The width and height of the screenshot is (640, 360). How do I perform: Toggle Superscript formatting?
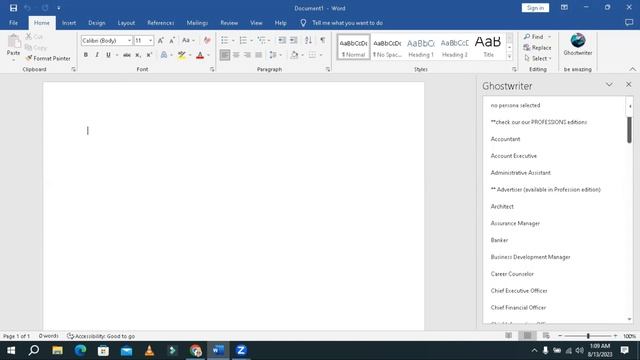tap(149, 55)
